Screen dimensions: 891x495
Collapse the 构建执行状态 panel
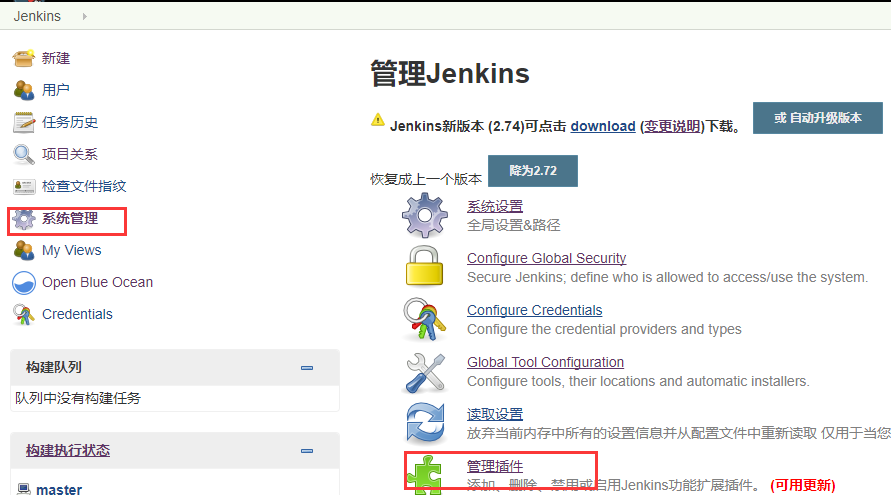click(x=307, y=451)
